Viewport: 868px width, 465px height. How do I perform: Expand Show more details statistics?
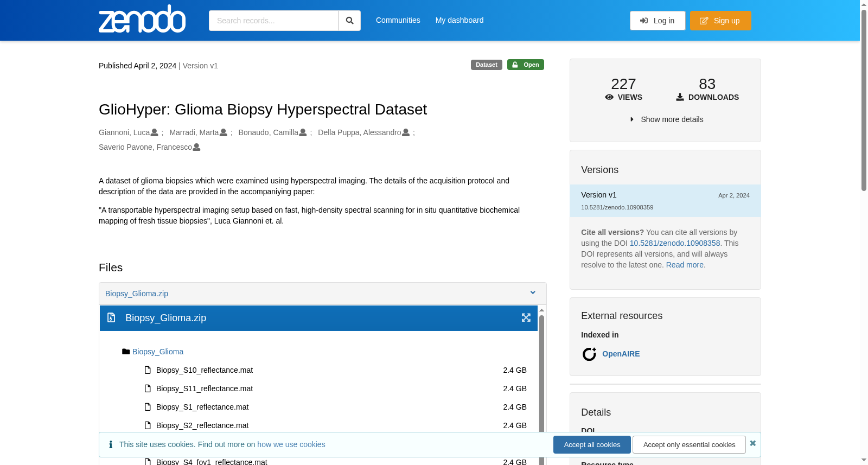[x=667, y=119]
